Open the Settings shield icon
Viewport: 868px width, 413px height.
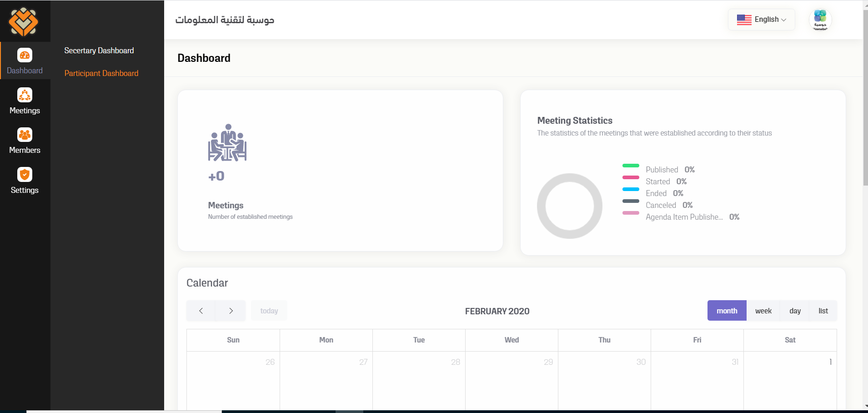coord(25,174)
